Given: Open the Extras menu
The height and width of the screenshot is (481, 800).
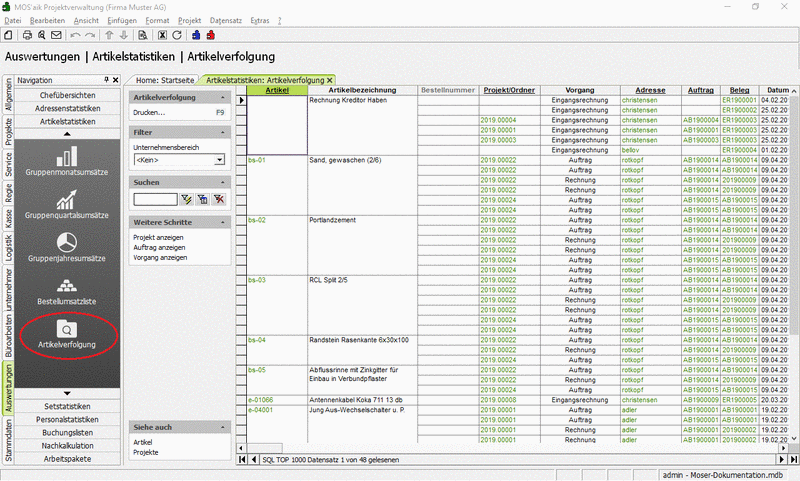Looking at the screenshot, I should coord(260,20).
